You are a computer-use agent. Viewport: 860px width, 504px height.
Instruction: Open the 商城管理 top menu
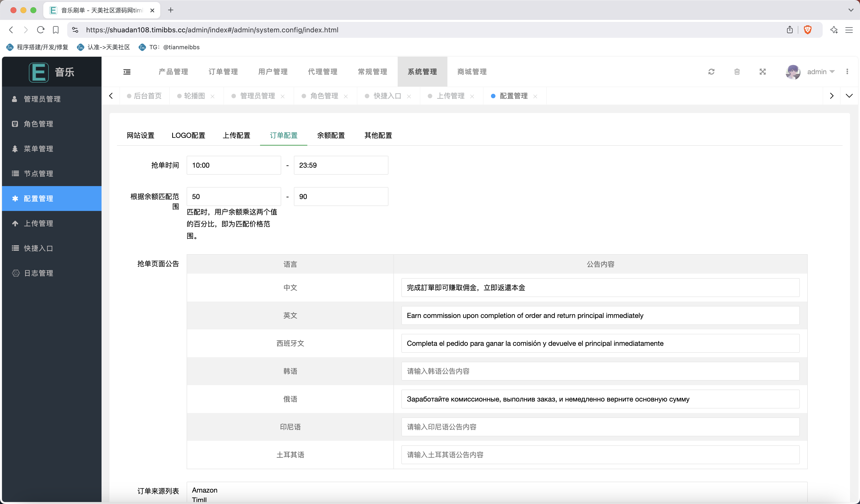472,72
